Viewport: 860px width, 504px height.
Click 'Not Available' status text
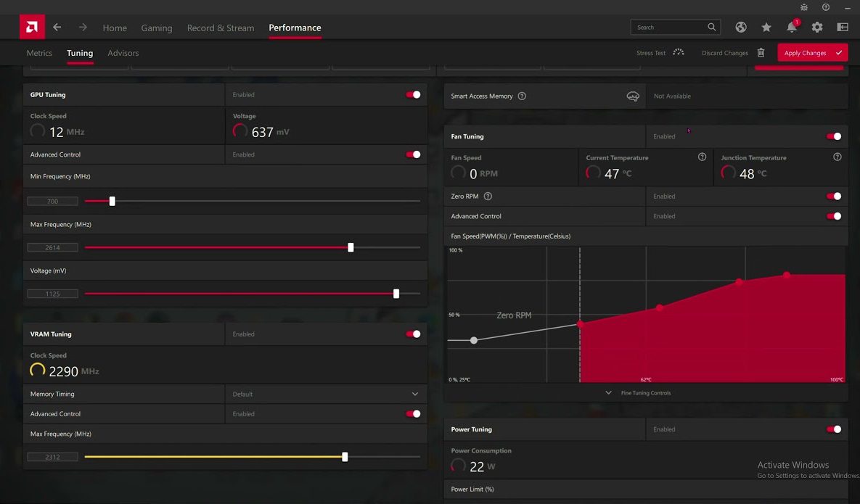(x=672, y=96)
